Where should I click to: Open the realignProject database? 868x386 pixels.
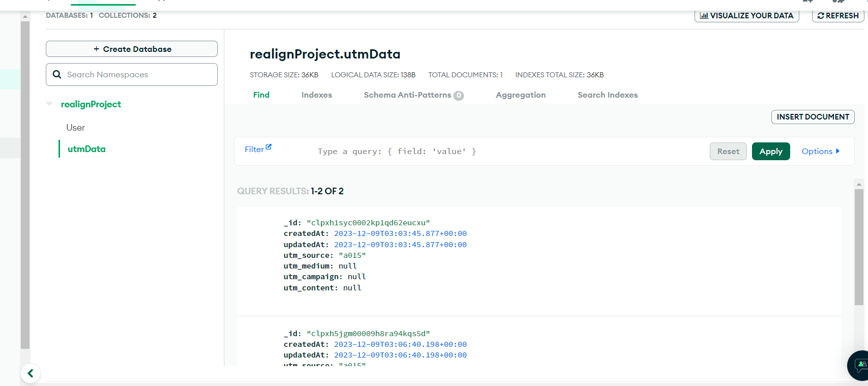click(91, 104)
